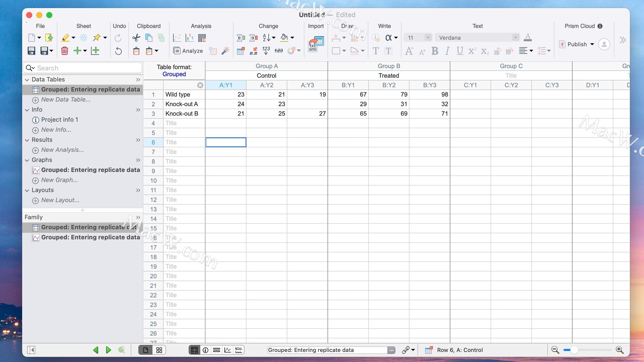Image resolution: width=644 pixels, height=362 pixels.
Task: Select Grouped graph under Graphs section
Action: coord(86,170)
